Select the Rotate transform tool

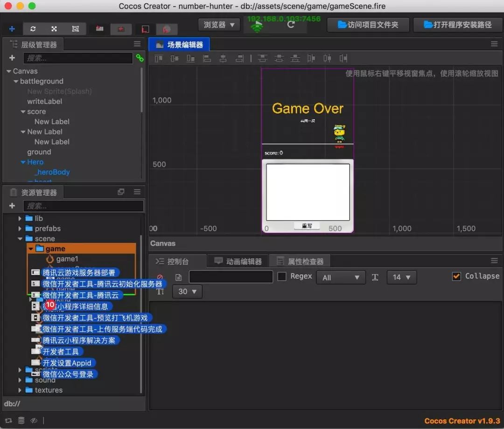[x=33, y=29]
